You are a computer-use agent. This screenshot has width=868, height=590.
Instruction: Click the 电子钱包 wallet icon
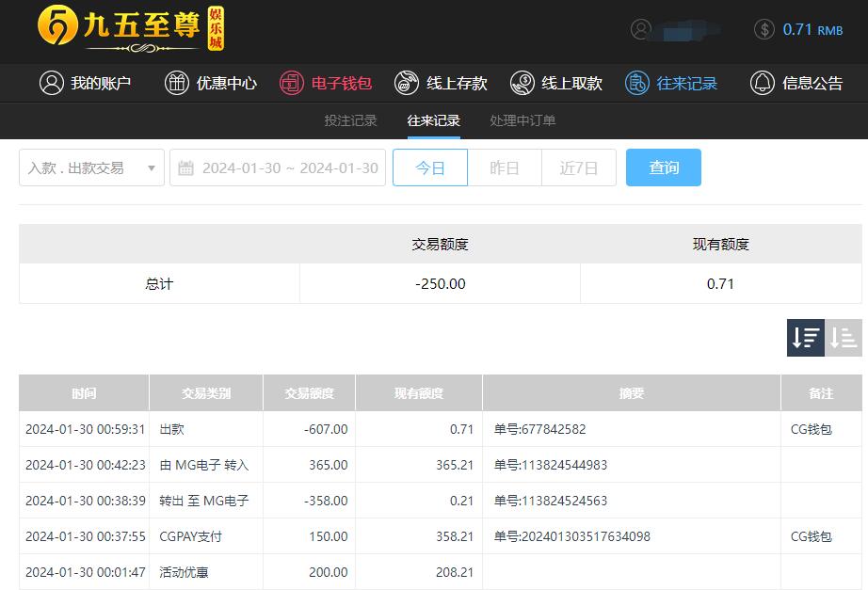292,83
